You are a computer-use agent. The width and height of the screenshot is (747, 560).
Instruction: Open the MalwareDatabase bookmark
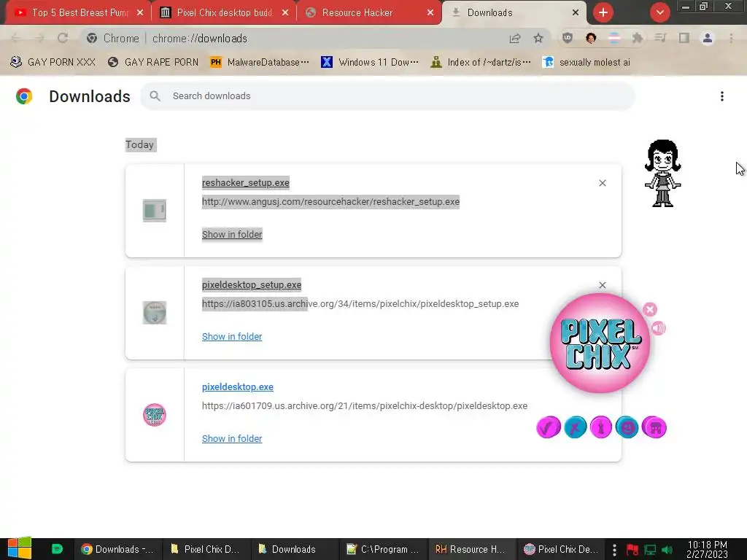pyautogui.click(x=260, y=63)
